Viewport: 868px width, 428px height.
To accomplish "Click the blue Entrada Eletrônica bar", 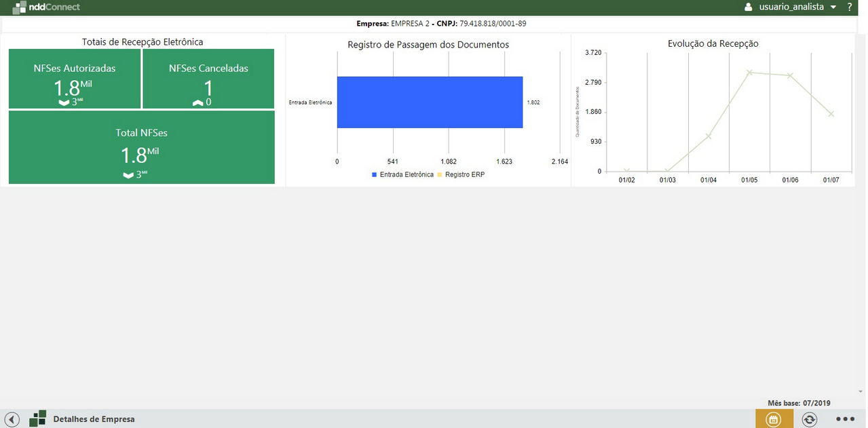I will tap(430, 102).
